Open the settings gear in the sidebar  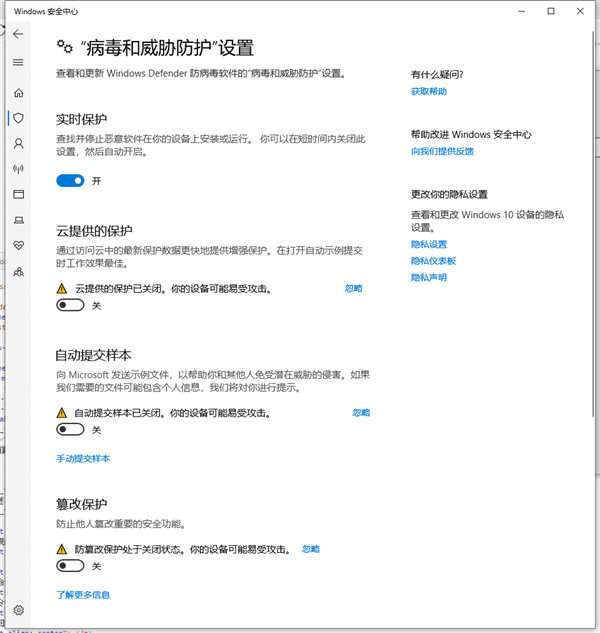point(19,610)
